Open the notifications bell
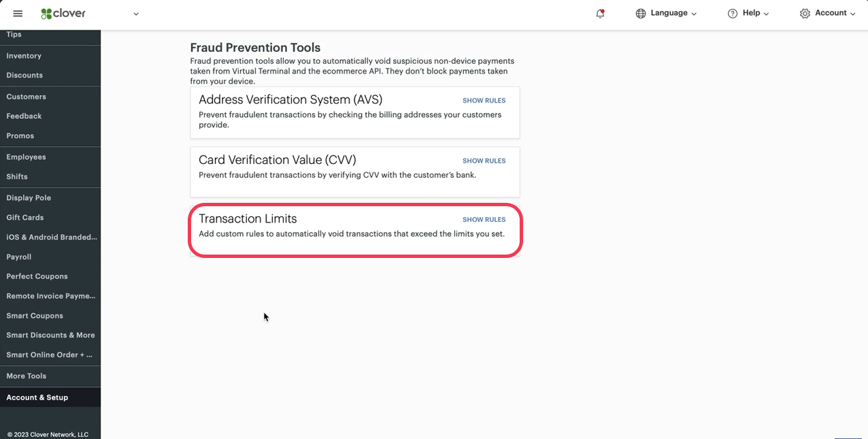Screen dimensions: 868x439 point(600,14)
